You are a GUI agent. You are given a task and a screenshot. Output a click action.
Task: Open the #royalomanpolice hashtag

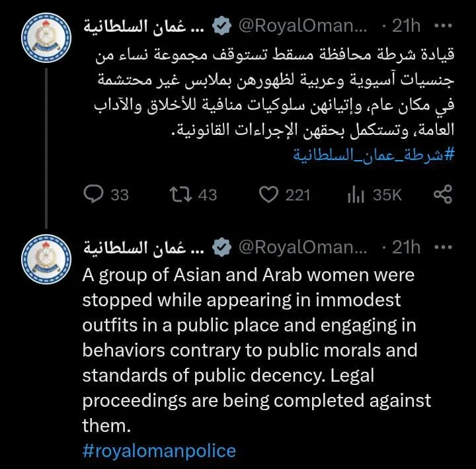(159, 451)
